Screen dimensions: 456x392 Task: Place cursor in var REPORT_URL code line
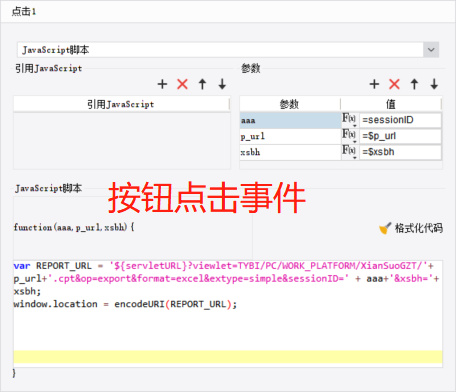pos(223,266)
